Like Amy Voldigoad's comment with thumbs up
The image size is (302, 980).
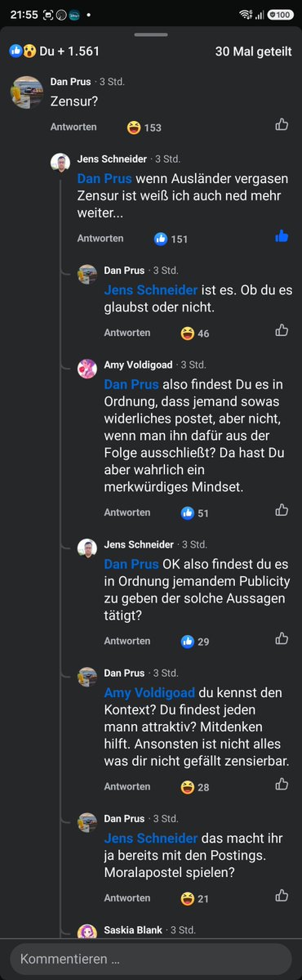click(x=282, y=510)
